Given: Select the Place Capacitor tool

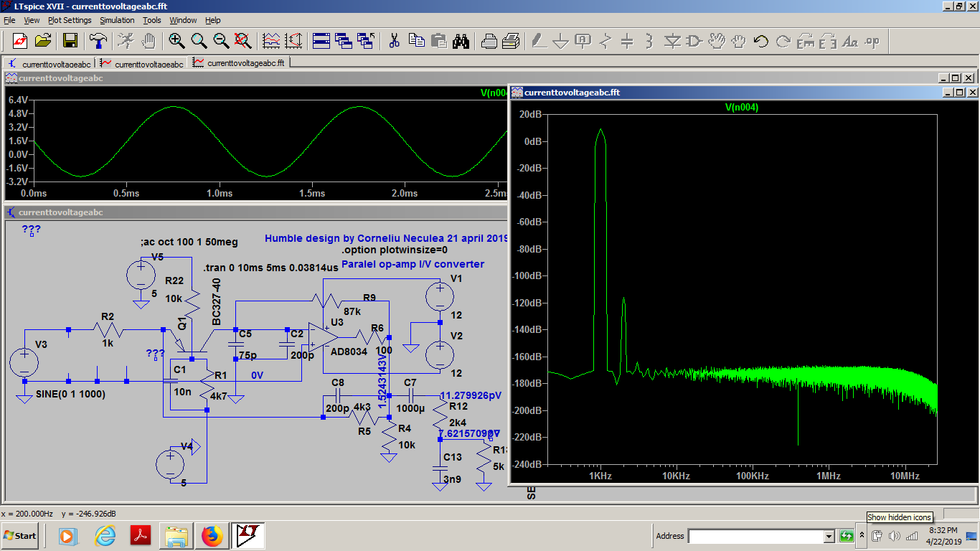Looking at the screenshot, I should tap(628, 40).
